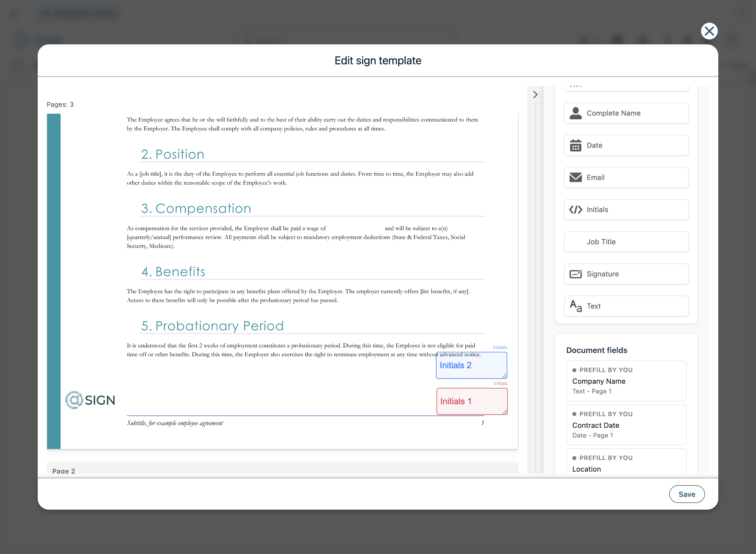Viewport: 756px width, 554px height.
Task: Click the Email envelope icon
Action: pos(575,177)
